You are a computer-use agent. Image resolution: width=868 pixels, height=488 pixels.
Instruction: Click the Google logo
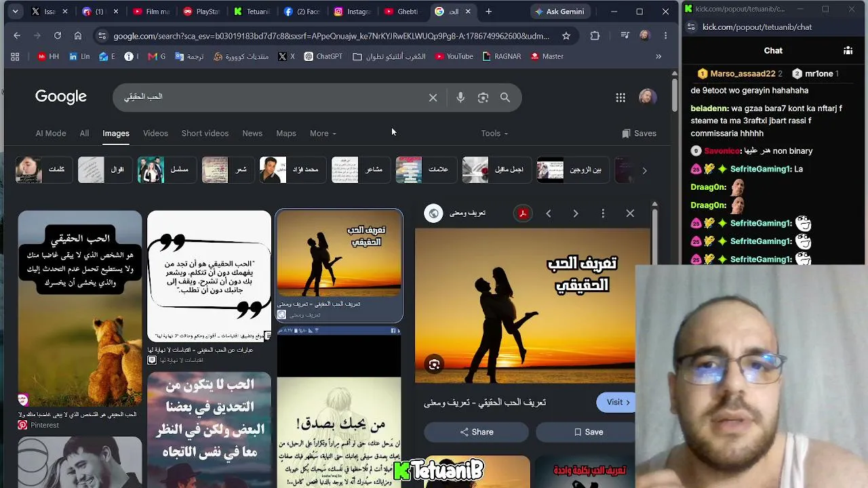(x=61, y=97)
